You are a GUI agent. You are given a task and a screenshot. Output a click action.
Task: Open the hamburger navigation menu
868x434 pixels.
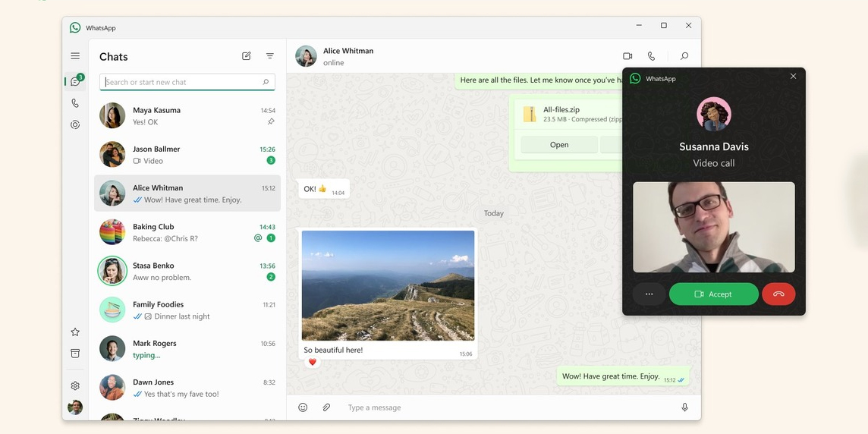tap(75, 56)
